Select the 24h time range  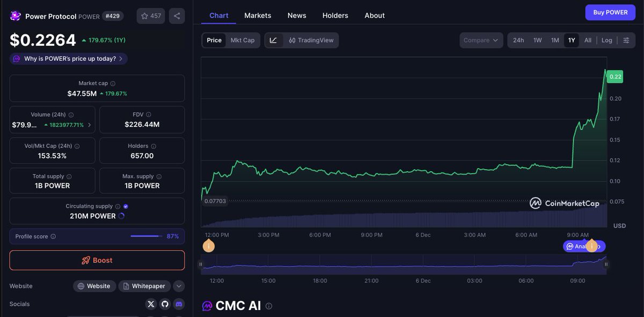point(518,40)
